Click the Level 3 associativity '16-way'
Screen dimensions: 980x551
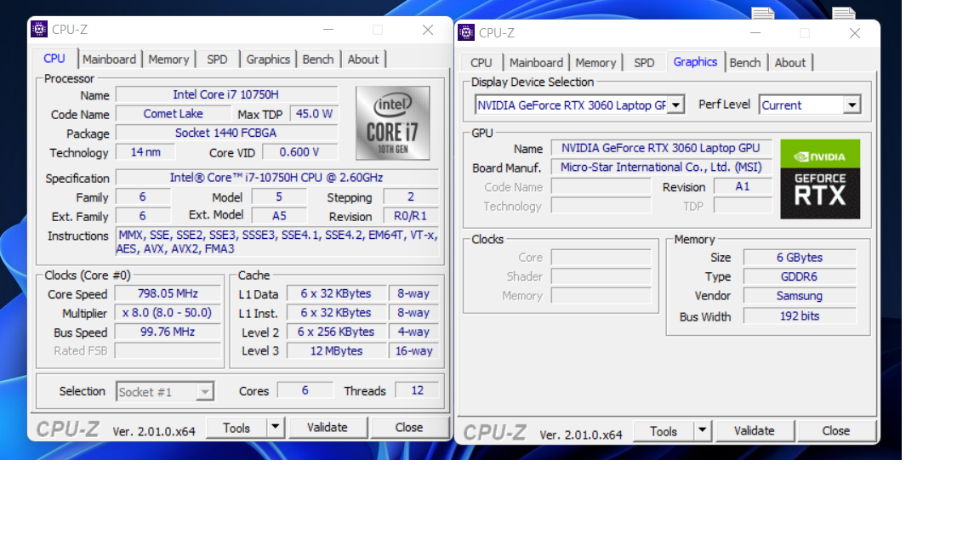(413, 351)
